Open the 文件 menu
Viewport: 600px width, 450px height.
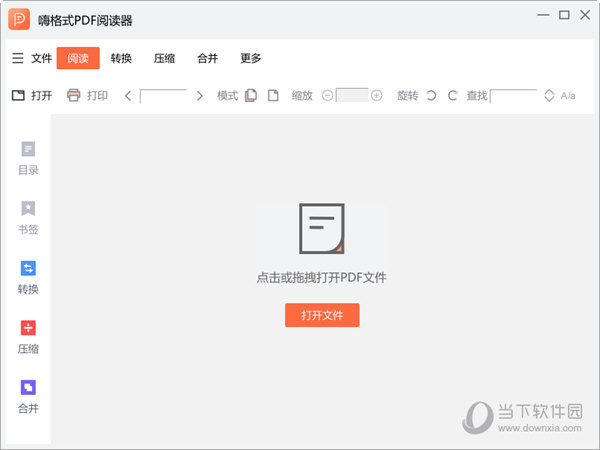41,58
